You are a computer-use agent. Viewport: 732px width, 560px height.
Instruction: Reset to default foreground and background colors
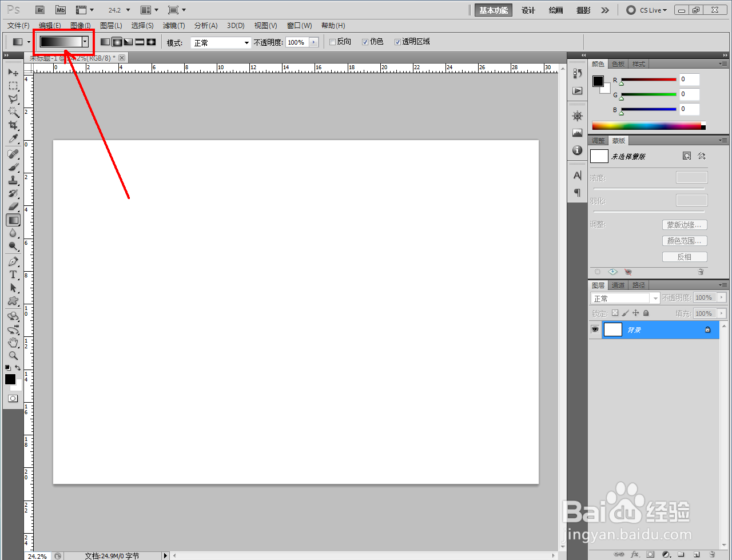[8, 368]
